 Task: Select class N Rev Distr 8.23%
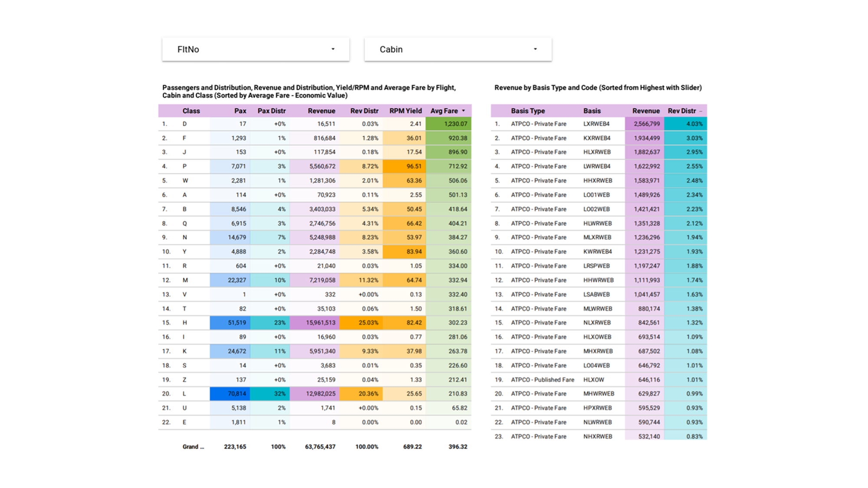[370, 238]
